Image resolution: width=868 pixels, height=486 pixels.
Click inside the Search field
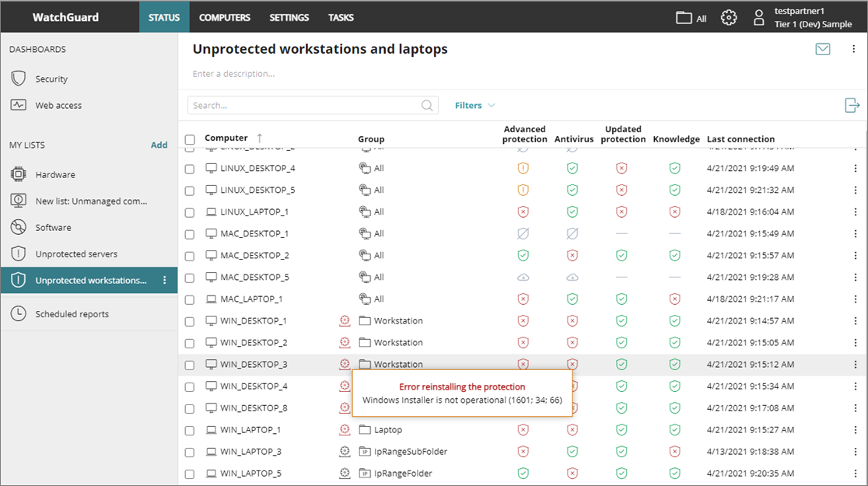point(303,105)
